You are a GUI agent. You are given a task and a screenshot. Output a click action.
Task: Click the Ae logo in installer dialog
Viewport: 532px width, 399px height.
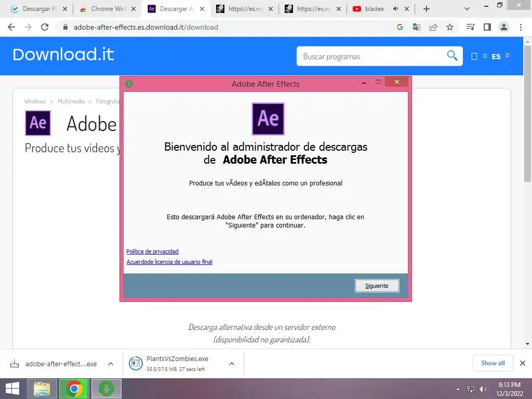click(x=268, y=119)
